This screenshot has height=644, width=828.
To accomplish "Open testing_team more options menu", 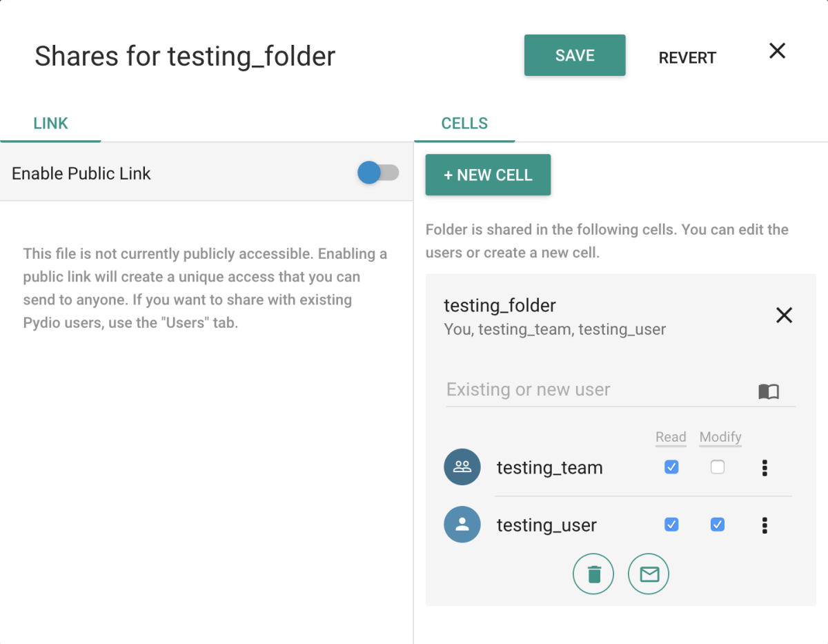I will pos(765,468).
